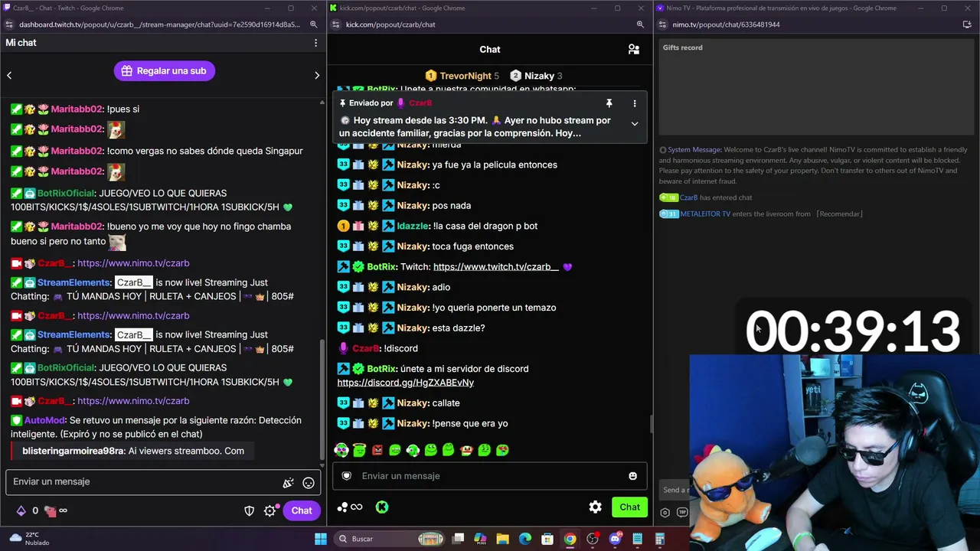The image size is (980, 551).
Task: Send message with green Kick Chat button
Action: click(x=630, y=507)
